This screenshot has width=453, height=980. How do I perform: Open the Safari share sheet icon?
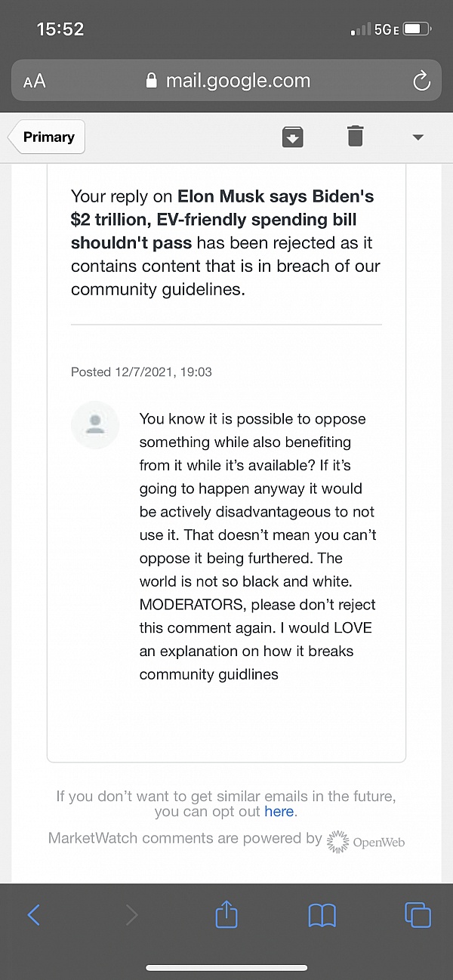[226, 914]
